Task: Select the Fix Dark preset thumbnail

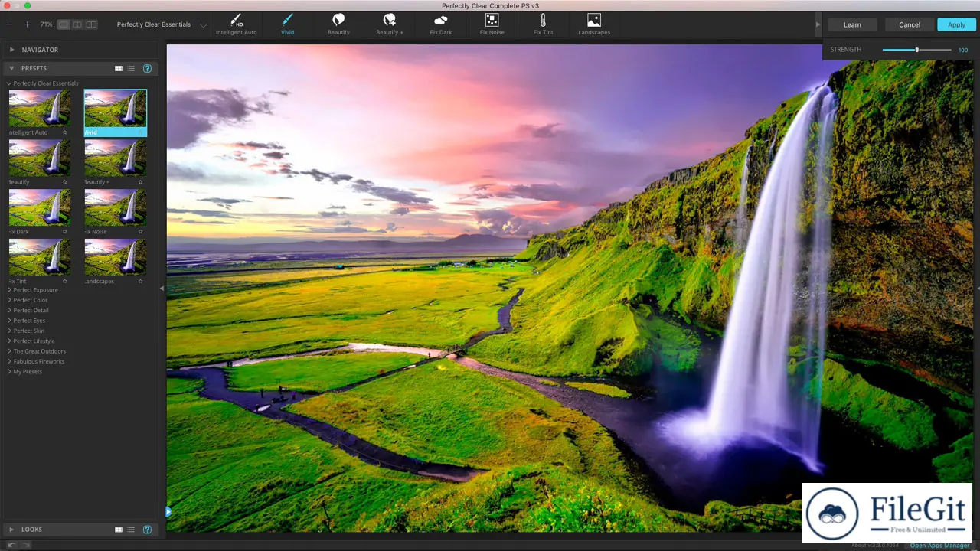Action: [x=40, y=207]
